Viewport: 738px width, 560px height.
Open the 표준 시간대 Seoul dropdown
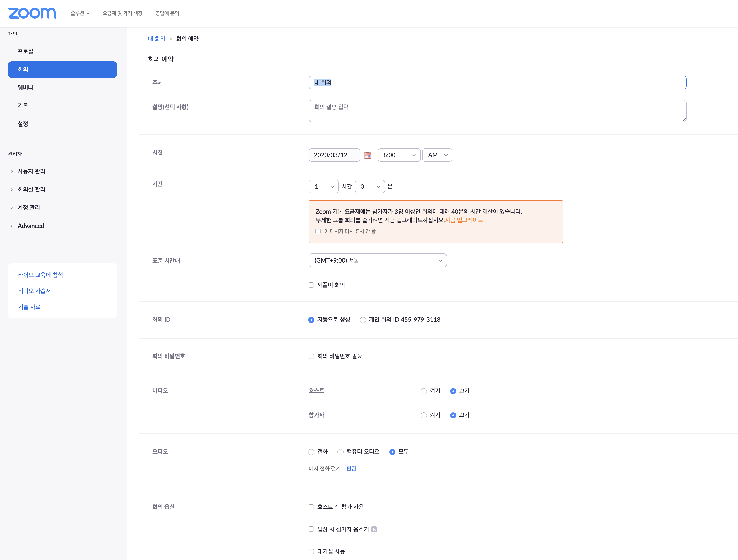[377, 260]
